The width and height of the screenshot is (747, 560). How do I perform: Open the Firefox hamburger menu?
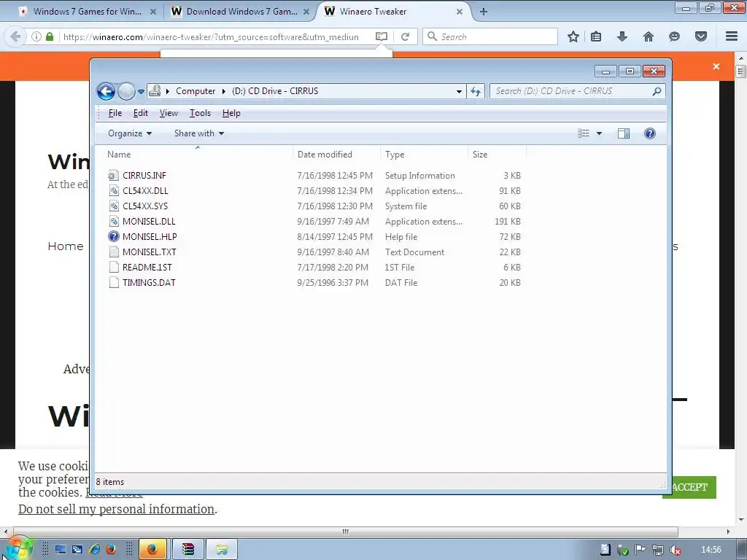[x=732, y=36]
